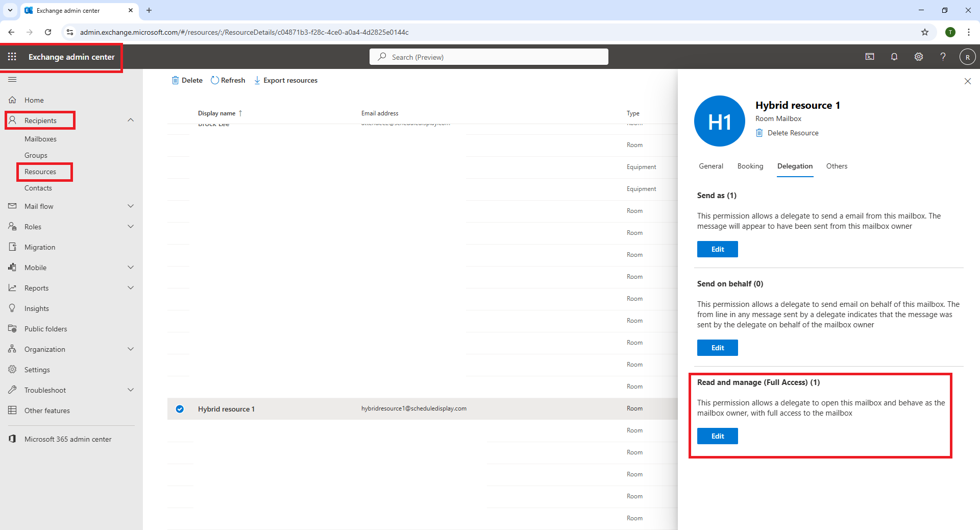The width and height of the screenshot is (980, 530).
Task: Click the Export resources download icon
Action: 257,80
